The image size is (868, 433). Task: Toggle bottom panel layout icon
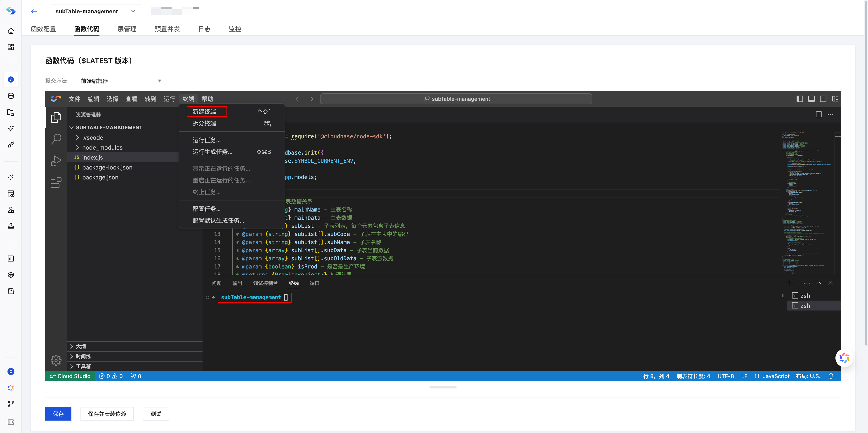pos(811,99)
